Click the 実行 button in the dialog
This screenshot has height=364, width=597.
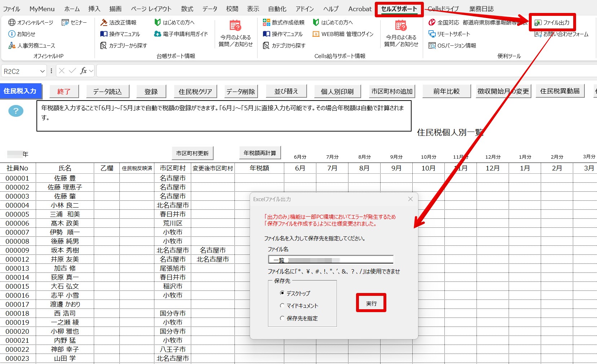[371, 303]
